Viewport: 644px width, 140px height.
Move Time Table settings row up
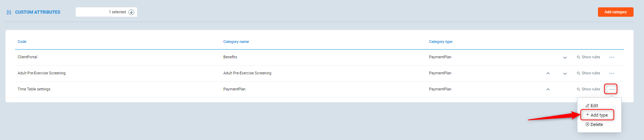tap(548, 89)
